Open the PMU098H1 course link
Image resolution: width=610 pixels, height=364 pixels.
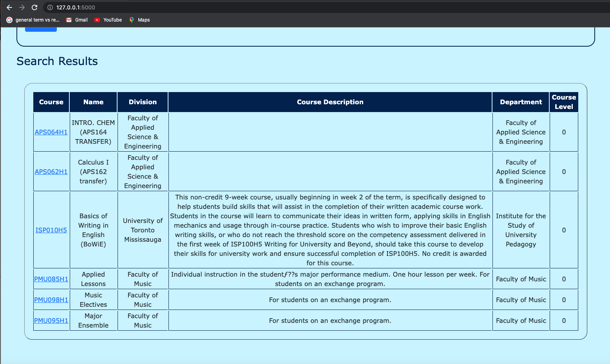point(51,299)
